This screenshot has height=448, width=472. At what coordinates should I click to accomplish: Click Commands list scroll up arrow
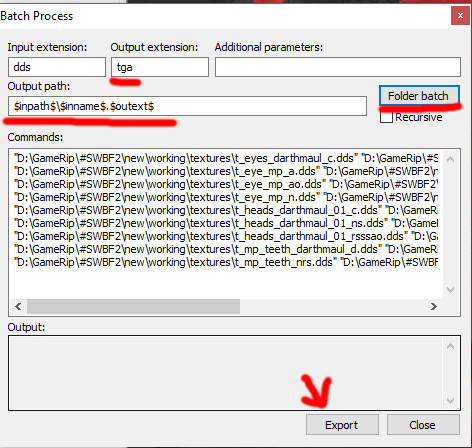(450, 159)
